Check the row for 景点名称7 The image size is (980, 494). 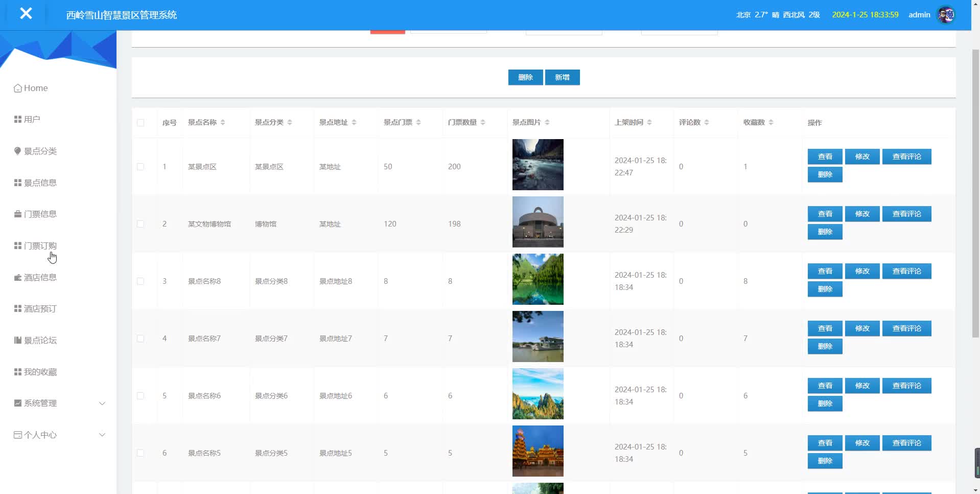(x=141, y=339)
